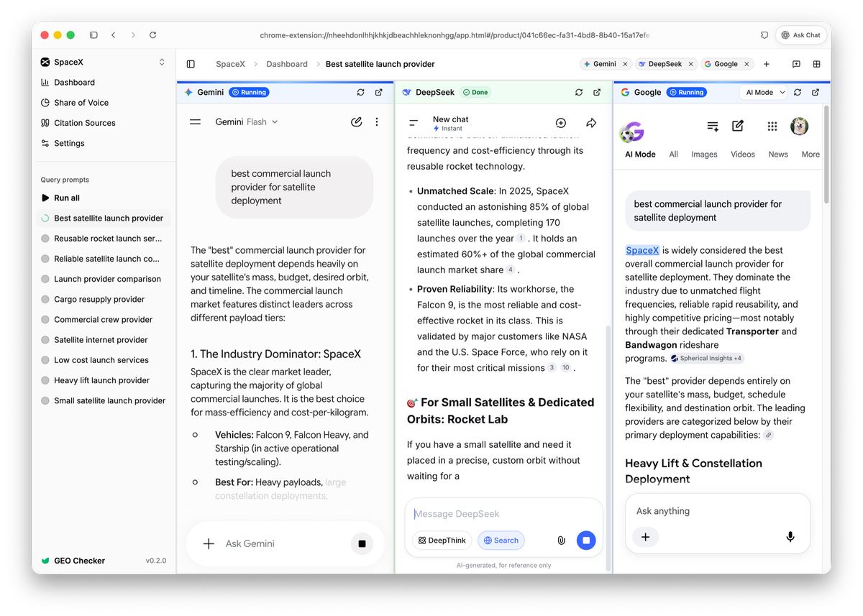Toggle the DeepThink mode button

[442, 541]
